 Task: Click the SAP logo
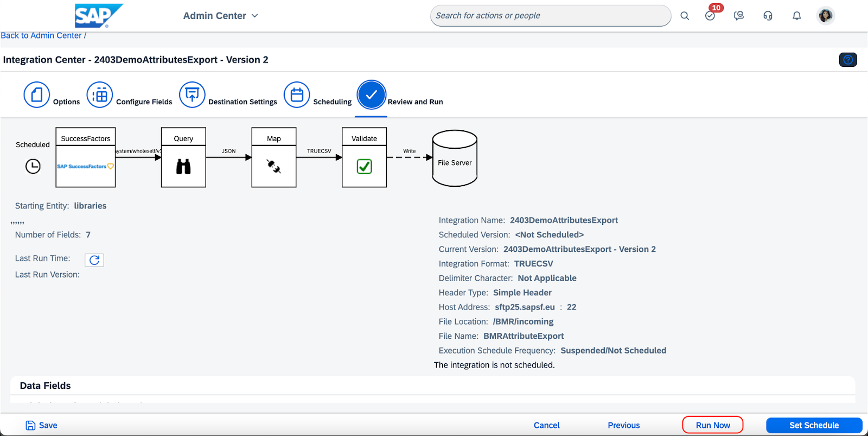click(x=99, y=16)
